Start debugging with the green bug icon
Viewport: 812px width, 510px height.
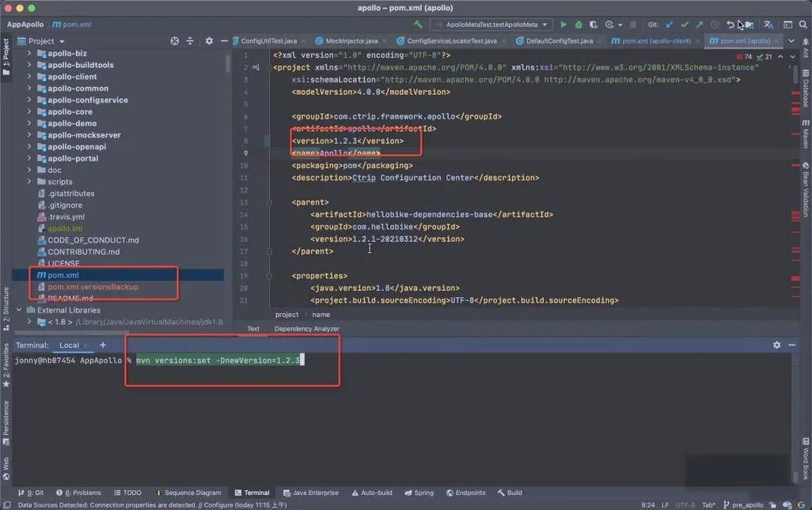[579, 25]
